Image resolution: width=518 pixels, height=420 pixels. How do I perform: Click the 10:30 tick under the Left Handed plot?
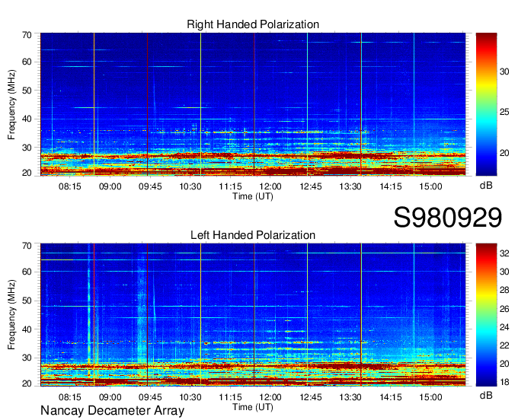point(190,397)
